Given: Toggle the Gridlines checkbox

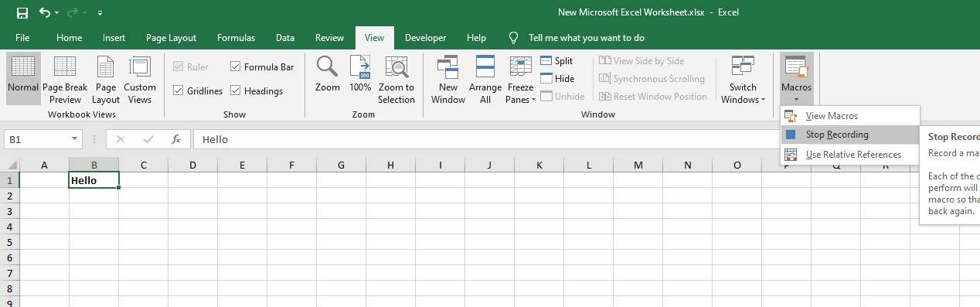Looking at the screenshot, I should click(179, 91).
